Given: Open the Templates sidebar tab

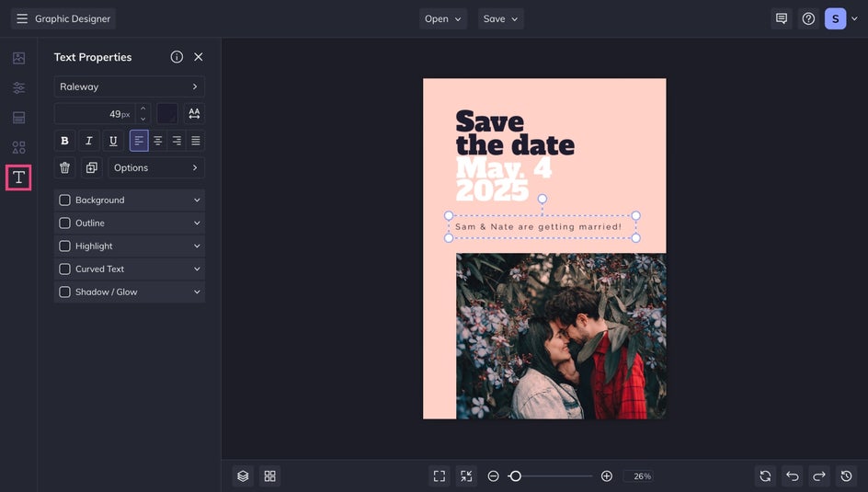Looking at the screenshot, I should 18,118.
